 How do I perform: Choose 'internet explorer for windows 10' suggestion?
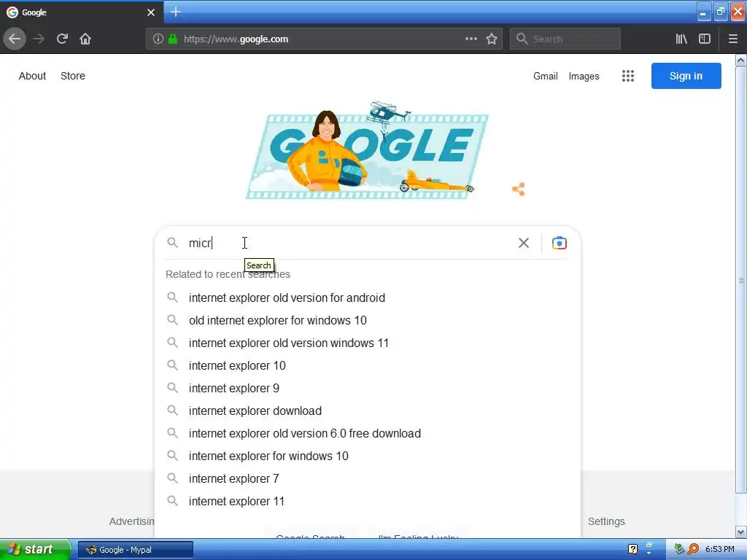(x=368, y=456)
